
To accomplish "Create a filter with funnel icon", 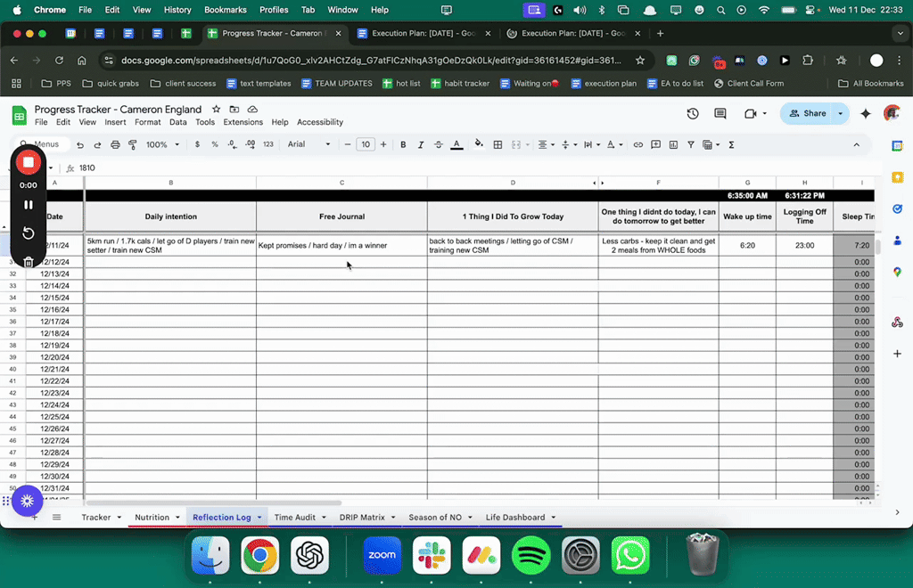I will 691,145.
